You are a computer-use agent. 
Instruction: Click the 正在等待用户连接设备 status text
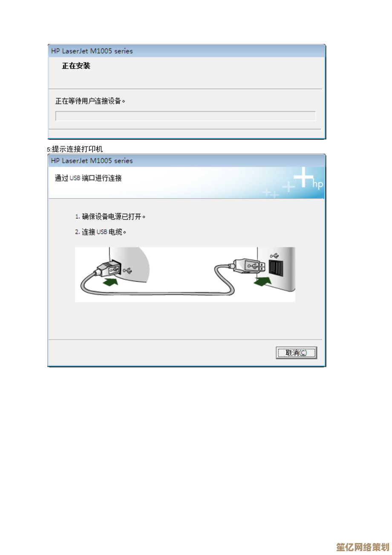91,101
